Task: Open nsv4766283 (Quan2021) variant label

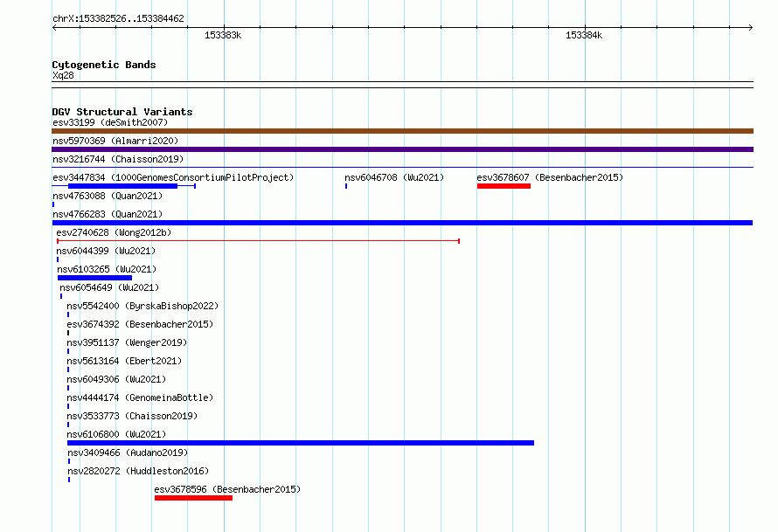Action: (x=108, y=214)
